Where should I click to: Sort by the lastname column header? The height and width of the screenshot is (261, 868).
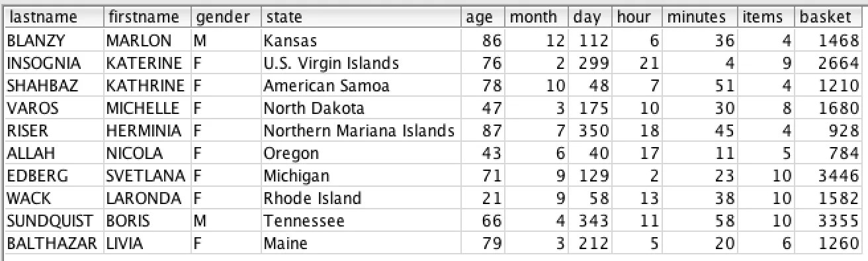pos(54,17)
